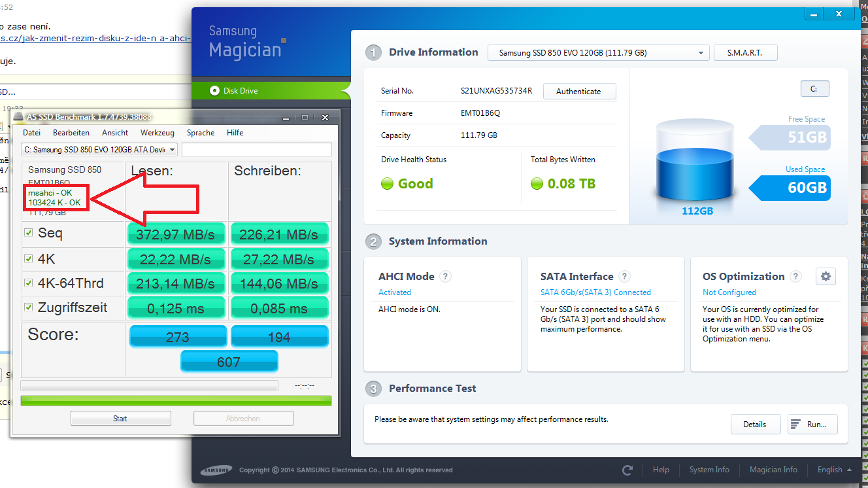Click the 112GB disk capacity label

coord(697,211)
